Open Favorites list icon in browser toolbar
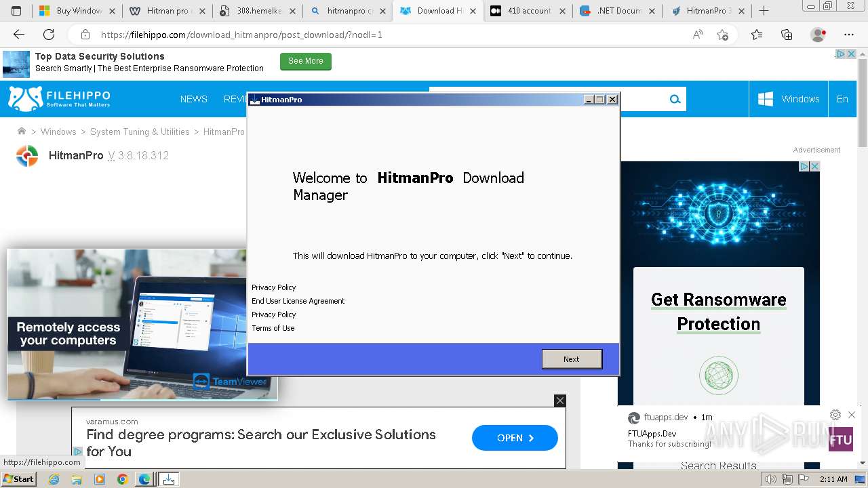Viewport: 868px width, 488px height. [757, 35]
